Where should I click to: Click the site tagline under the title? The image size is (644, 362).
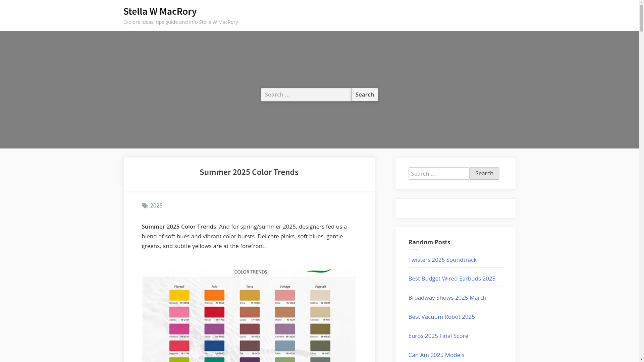(180, 22)
